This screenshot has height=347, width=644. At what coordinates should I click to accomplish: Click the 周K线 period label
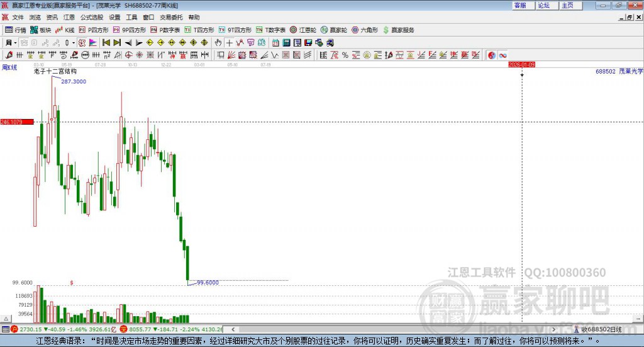tap(9, 67)
